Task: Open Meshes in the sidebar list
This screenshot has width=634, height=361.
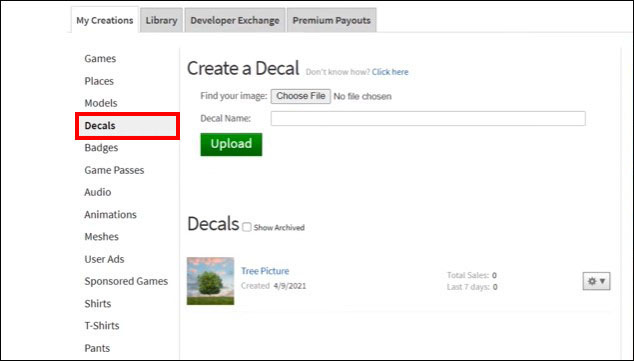Action: click(x=101, y=237)
